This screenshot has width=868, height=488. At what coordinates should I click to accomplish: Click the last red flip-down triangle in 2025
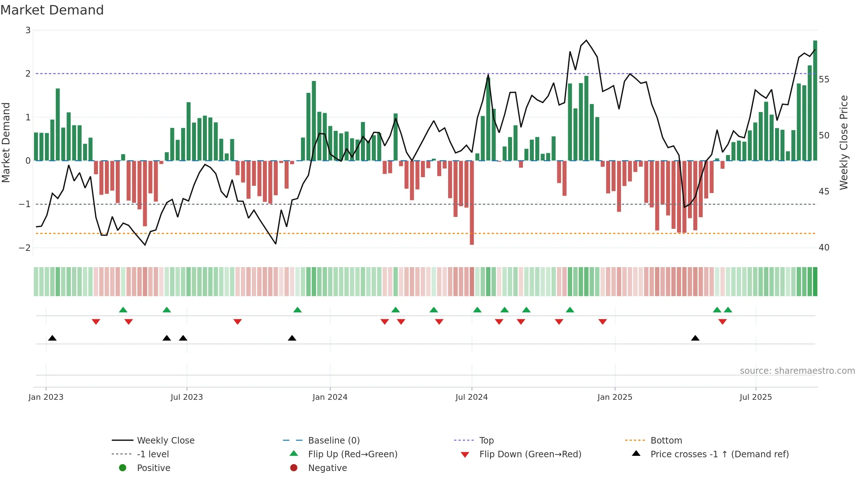click(723, 322)
